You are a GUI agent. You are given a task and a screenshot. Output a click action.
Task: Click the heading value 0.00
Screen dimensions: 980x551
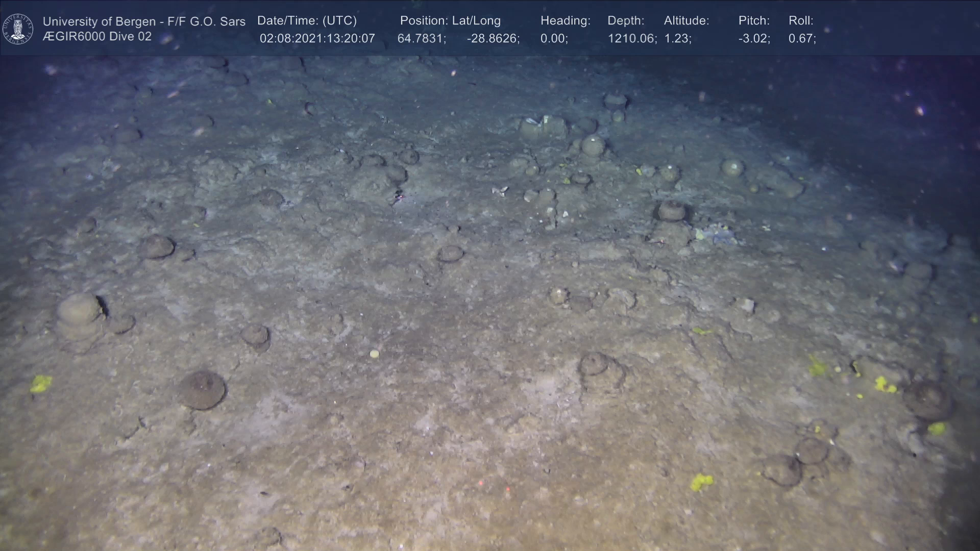[x=553, y=39]
